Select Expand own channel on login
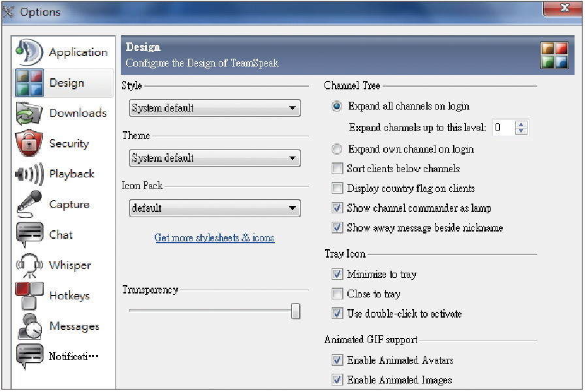 (x=337, y=149)
